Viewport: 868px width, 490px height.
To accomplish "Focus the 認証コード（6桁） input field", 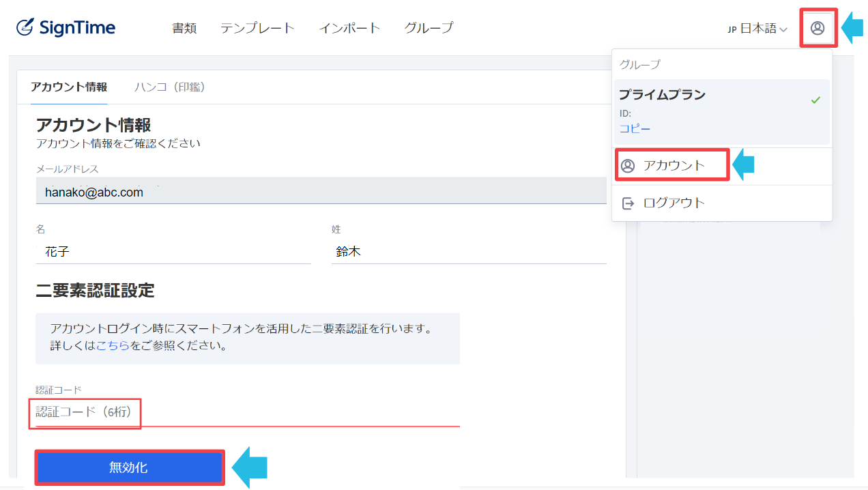I will (x=248, y=413).
